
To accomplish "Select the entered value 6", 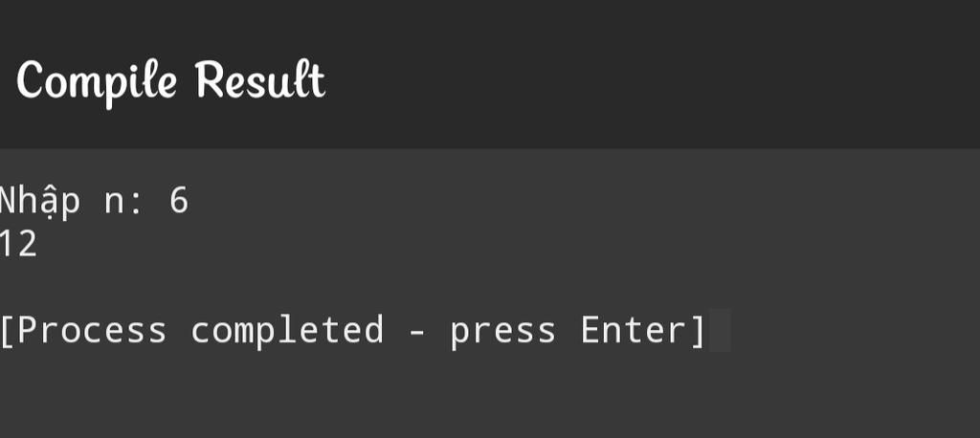I will point(179,201).
